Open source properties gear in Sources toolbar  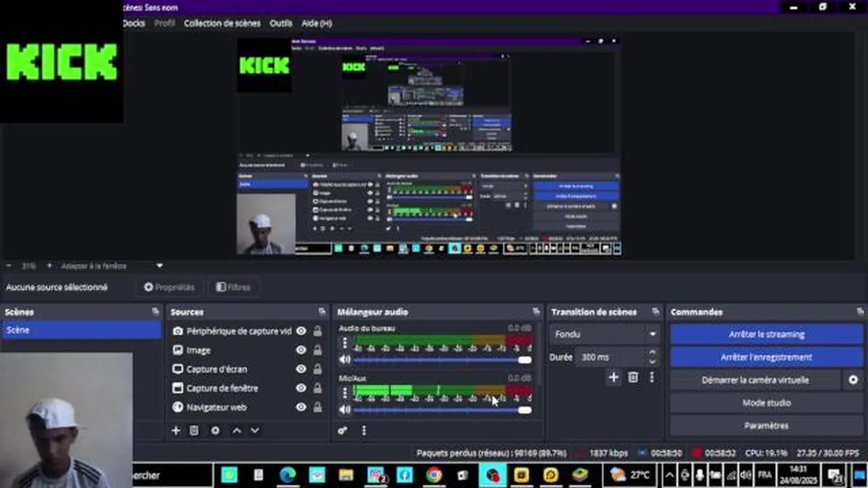pyautogui.click(x=215, y=430)
